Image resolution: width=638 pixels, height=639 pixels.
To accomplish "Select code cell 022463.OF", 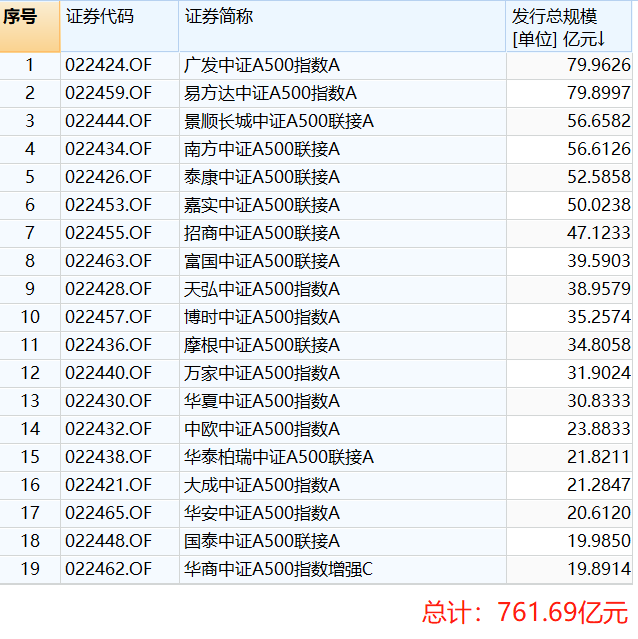I will pyautogui.click(x=119, y=261).
